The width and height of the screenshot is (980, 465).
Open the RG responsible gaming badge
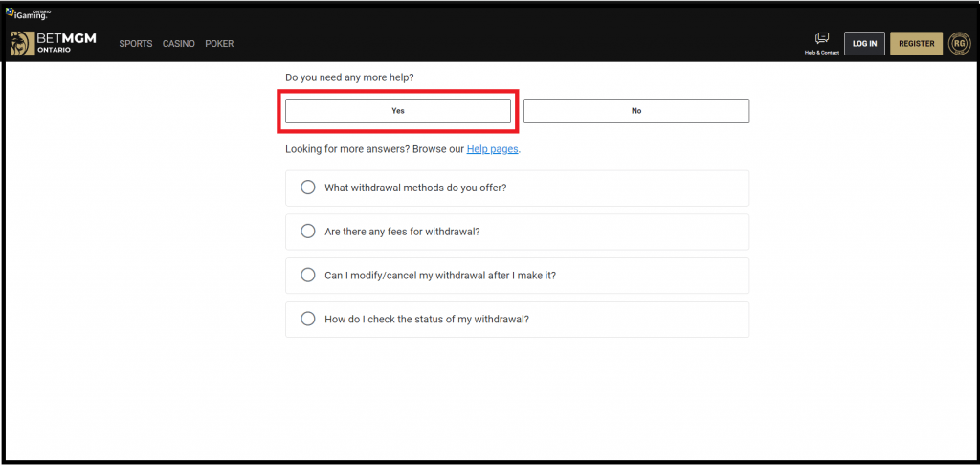959,43
